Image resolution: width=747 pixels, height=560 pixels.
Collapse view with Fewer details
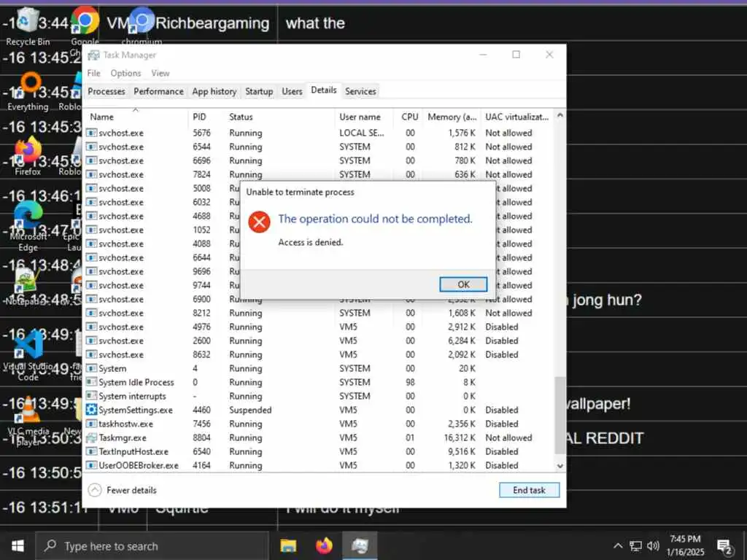click(123, 490)
